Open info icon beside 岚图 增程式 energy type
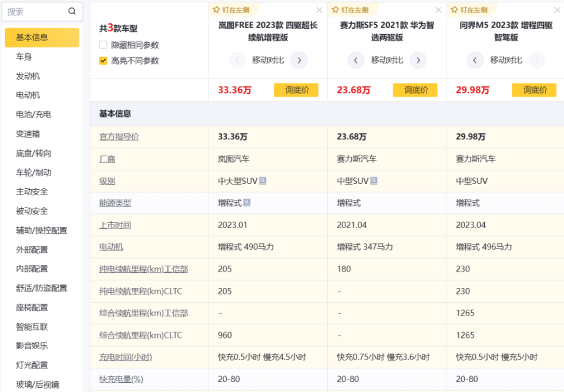Screen dimensions: 564x392 [x=247, y=203]
